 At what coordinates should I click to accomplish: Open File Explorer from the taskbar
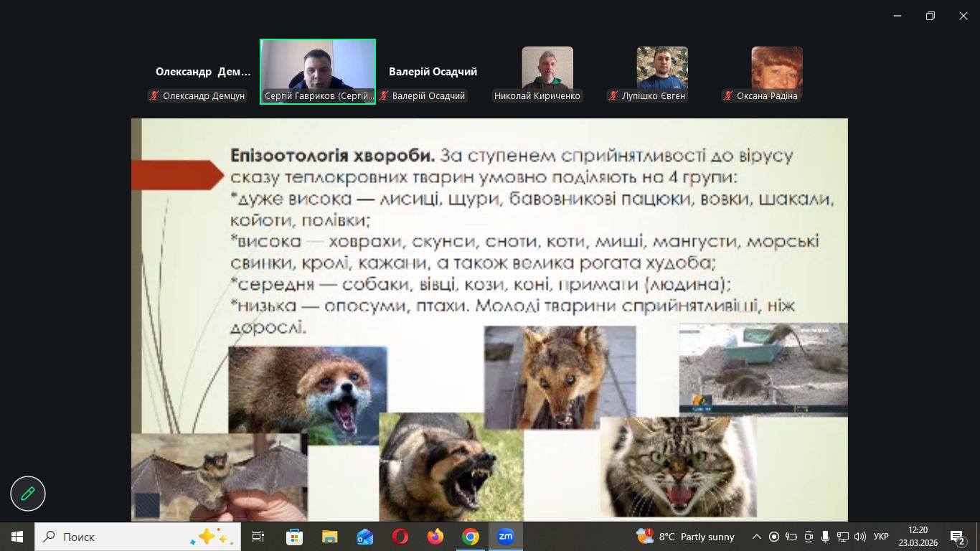(329, 537)
